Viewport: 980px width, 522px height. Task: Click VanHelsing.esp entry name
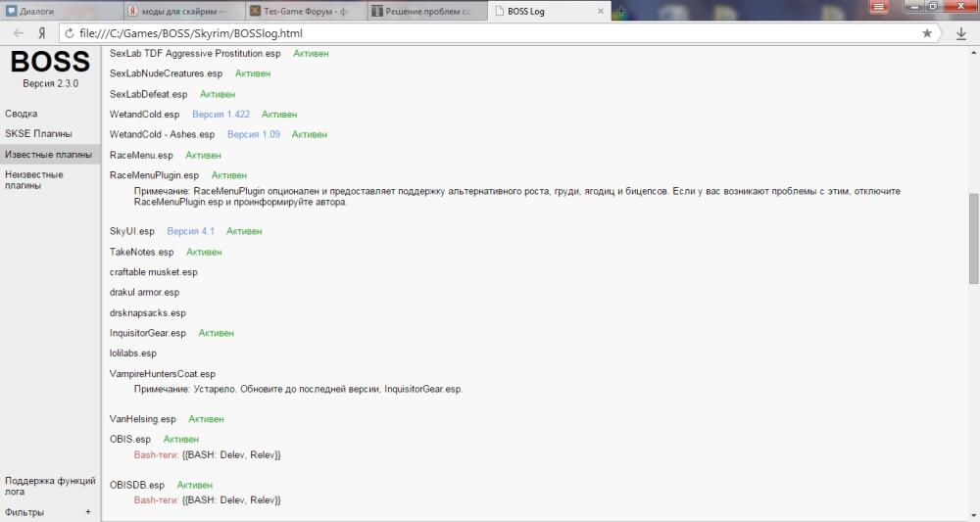[142, 419]
